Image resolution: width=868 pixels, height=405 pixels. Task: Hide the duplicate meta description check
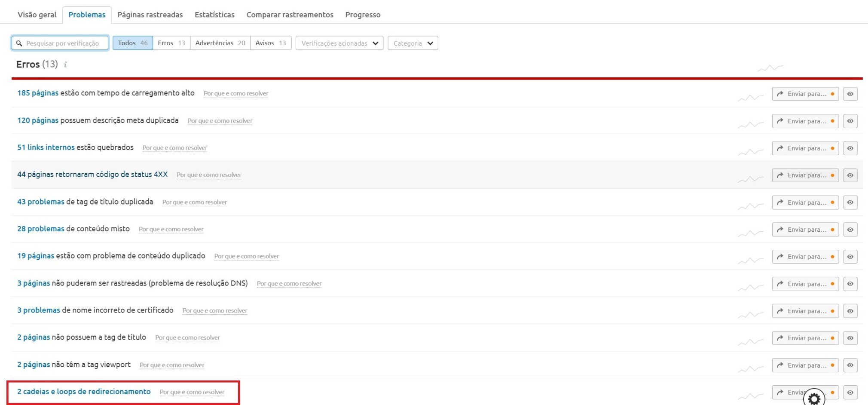[x=850, y=121]
